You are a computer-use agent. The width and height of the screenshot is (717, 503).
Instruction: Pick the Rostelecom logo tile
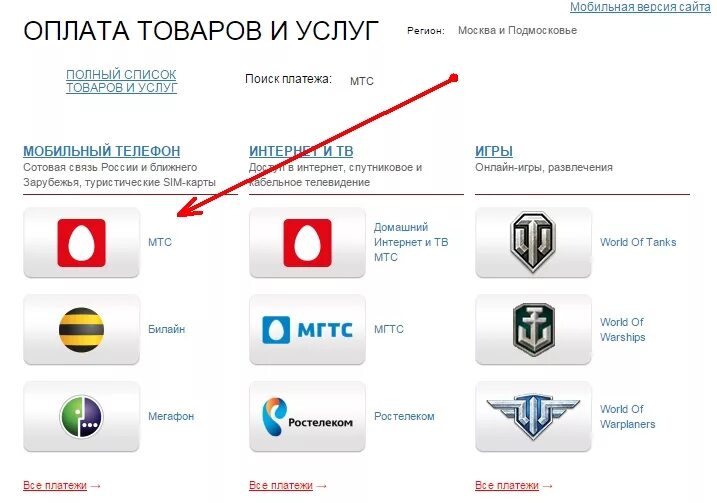(307, 417)
